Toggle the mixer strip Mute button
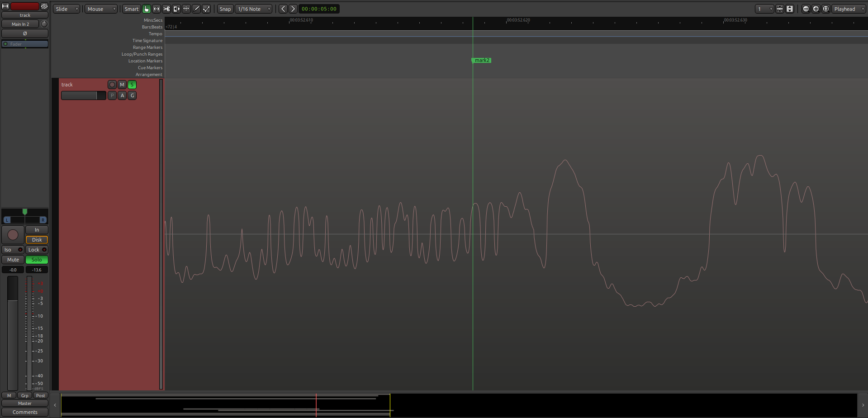The image size is (868, 418). pyautogui.click(x=13, y=260)
